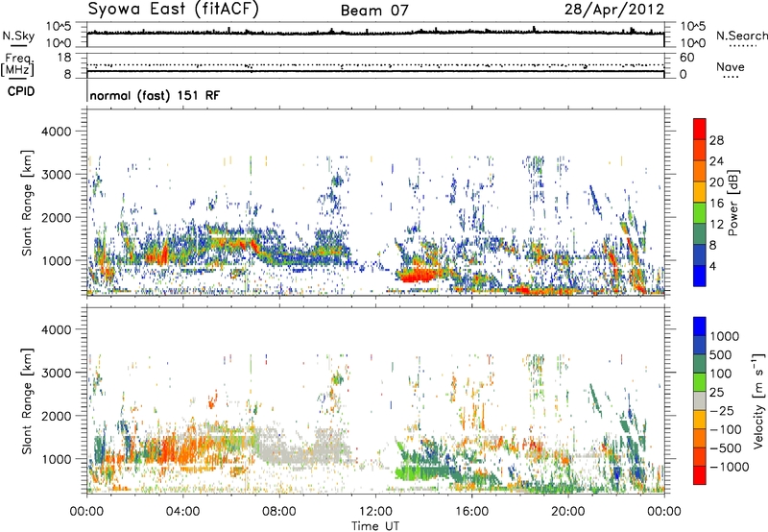
Task: Click the "04:00" time axis label
Action: [x=182, y=512]
